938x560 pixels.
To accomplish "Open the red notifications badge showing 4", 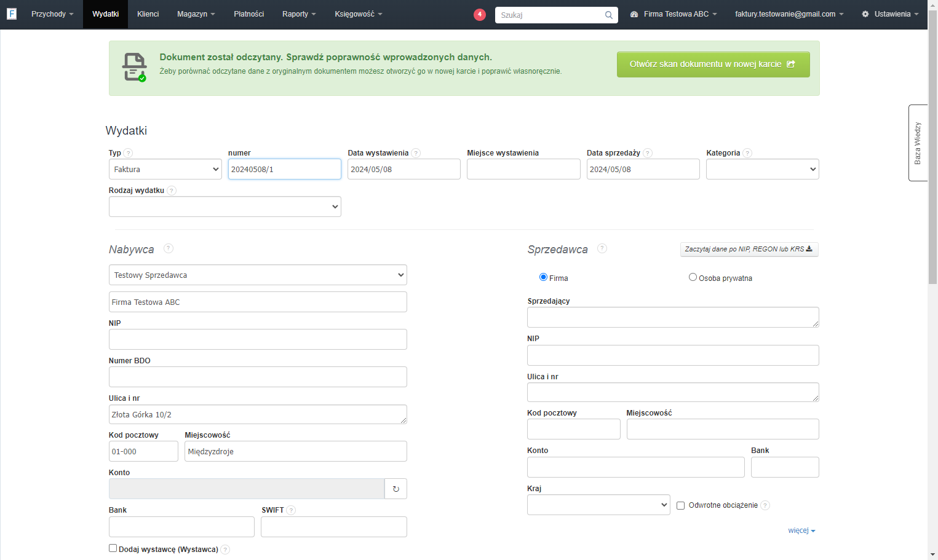I will pyautogui.click(x=480, y=14).
